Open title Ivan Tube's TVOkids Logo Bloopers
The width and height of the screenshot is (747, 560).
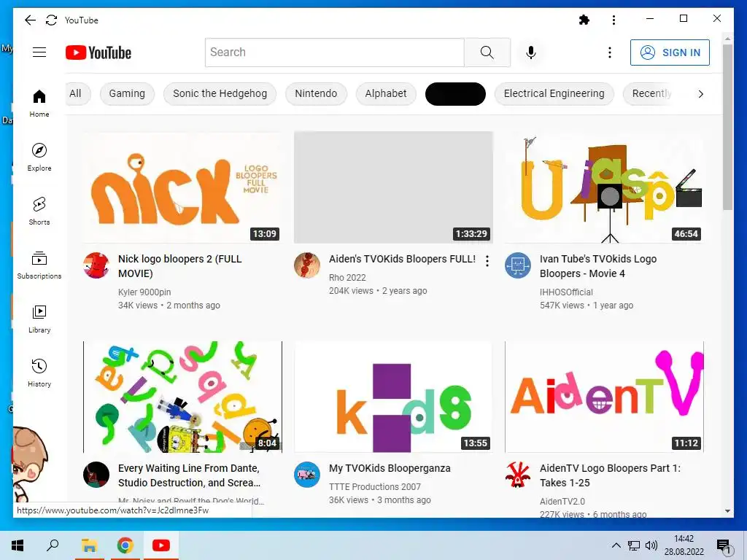[x=598, y=266]
